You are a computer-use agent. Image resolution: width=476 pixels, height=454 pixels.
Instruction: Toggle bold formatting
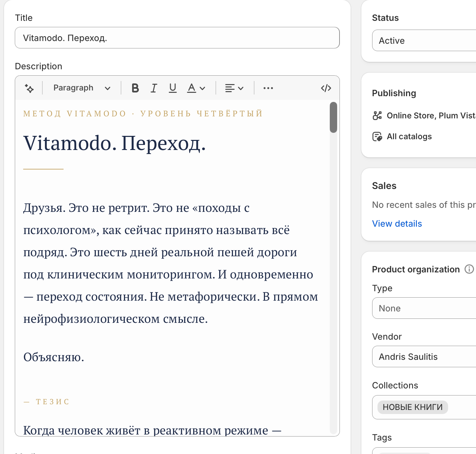click(135, 88)
